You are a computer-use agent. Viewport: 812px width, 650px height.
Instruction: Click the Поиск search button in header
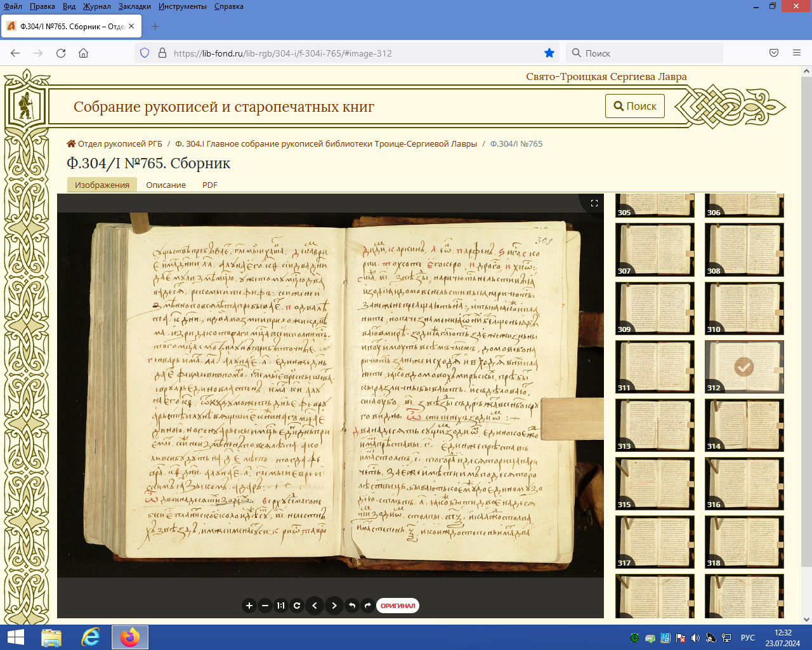pos(635,106)
